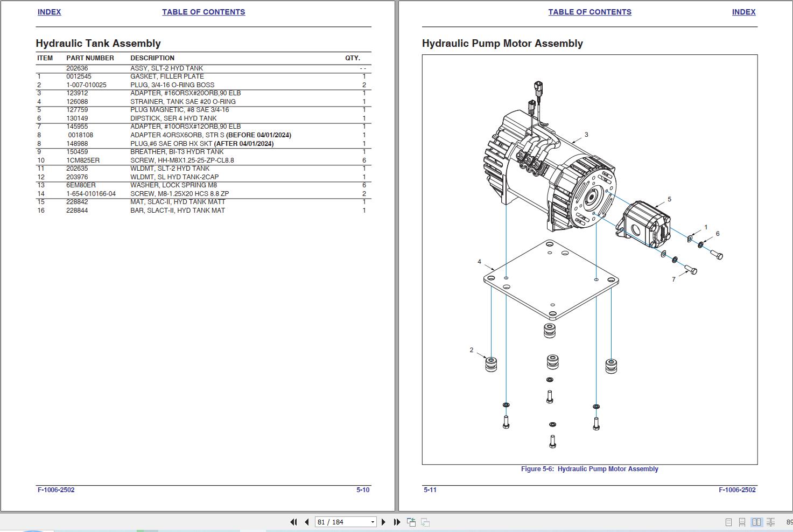Viewport: 793px width, 532px height.
Task: Click callout 5 near the pump
Action: (669, 199)
